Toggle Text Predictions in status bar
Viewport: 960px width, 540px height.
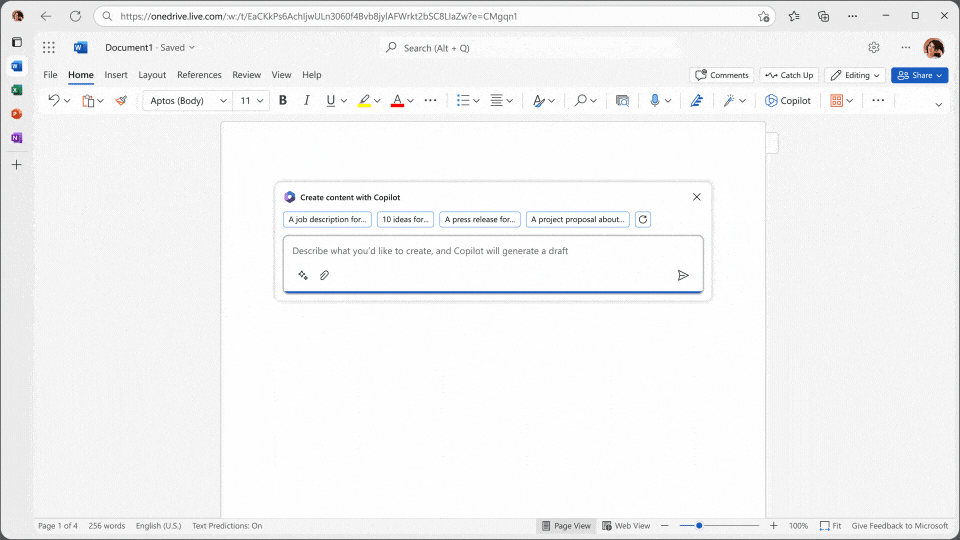pyautogui.click(x=227, y=526)
